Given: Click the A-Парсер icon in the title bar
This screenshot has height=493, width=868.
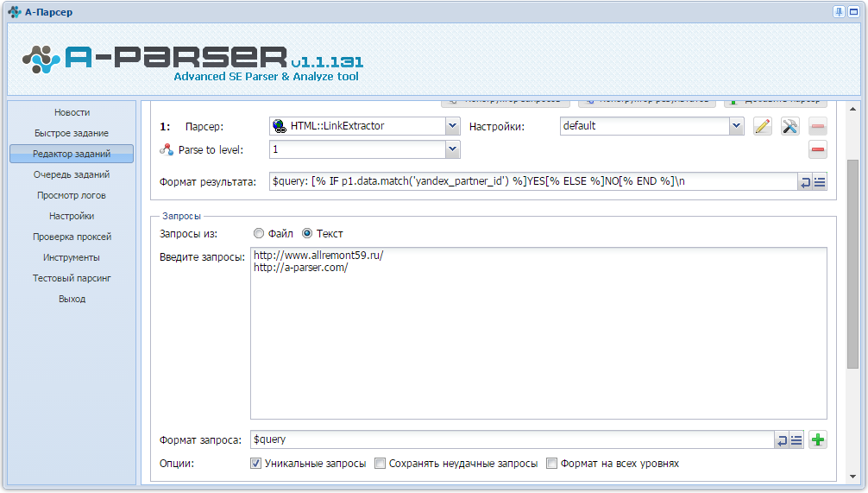Looking at the screenshot, I should (x=15, y=11).
